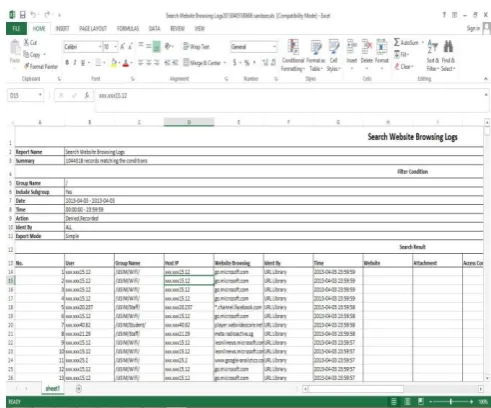The height and width of the screenshot is (408, 491).
Task: Click the insert function fx button
Action: click(x=87, y=96)
